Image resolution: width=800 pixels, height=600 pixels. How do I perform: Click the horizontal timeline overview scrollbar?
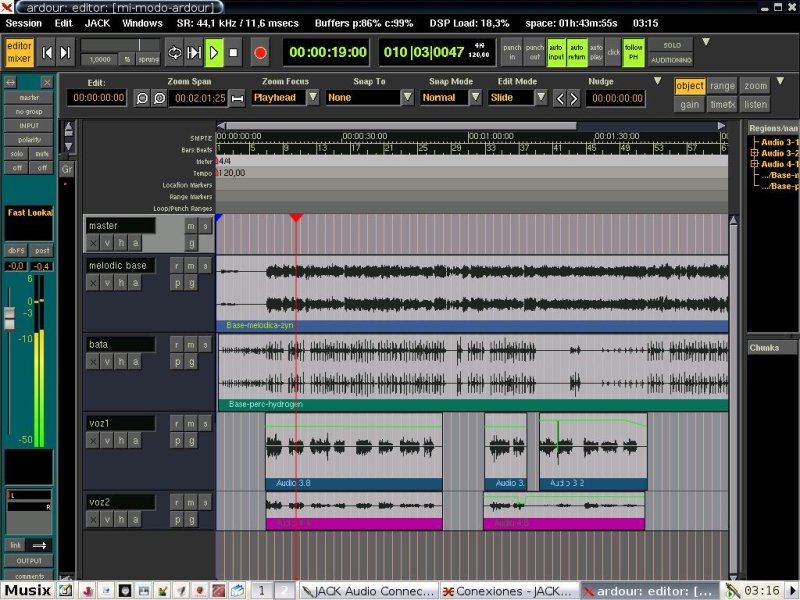tap(401, 126)
